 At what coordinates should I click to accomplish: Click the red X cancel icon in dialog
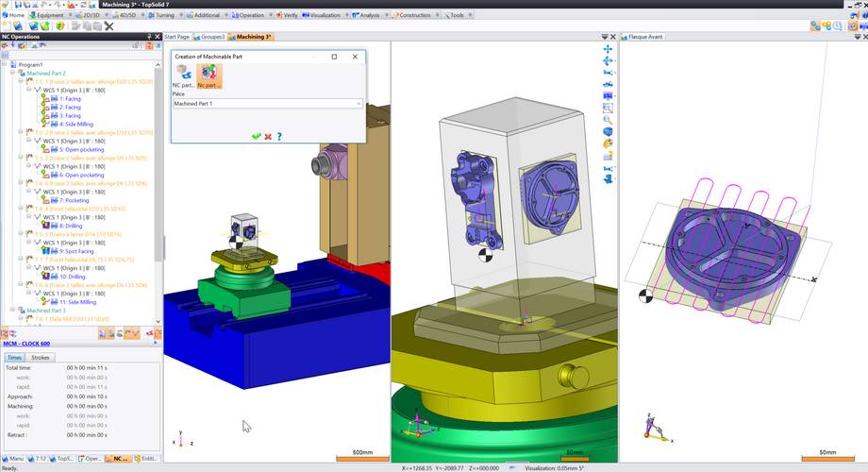coord(268,137)
